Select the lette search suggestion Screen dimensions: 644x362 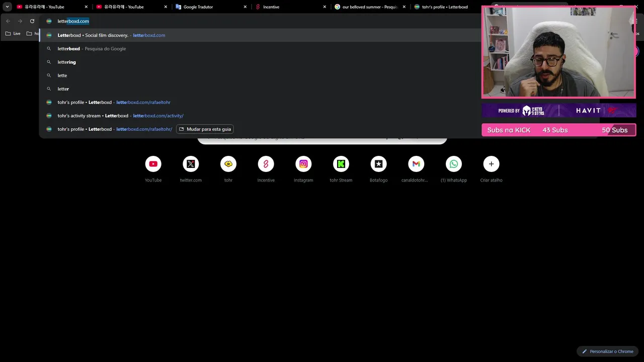(260, 75)
